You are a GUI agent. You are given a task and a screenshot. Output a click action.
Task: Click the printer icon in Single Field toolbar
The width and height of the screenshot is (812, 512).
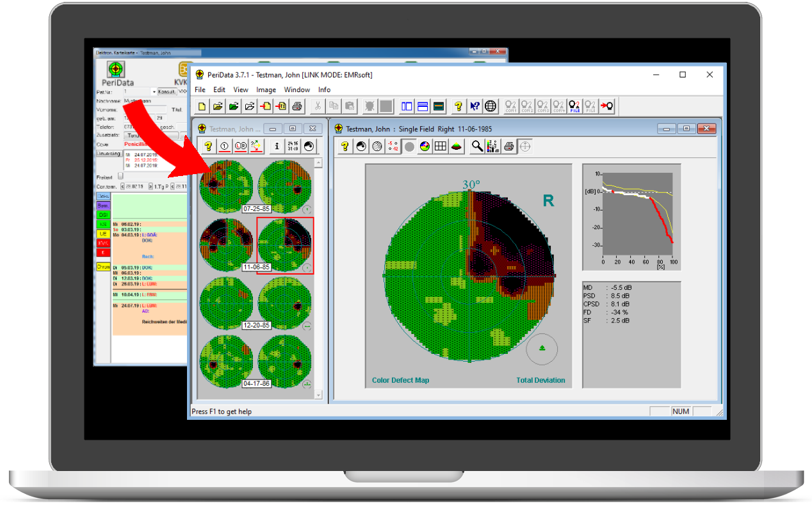click(x=509, y=147)
